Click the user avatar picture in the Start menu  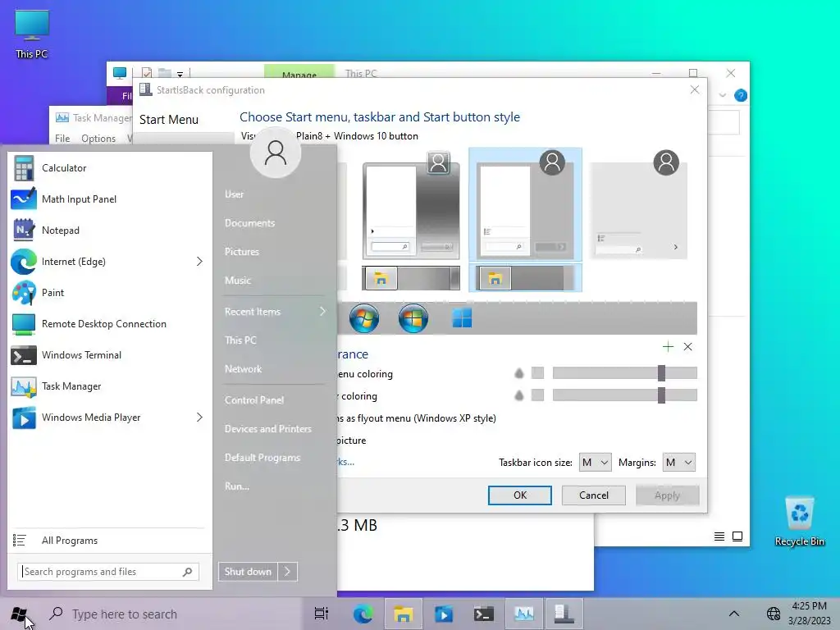click(276, 153)
